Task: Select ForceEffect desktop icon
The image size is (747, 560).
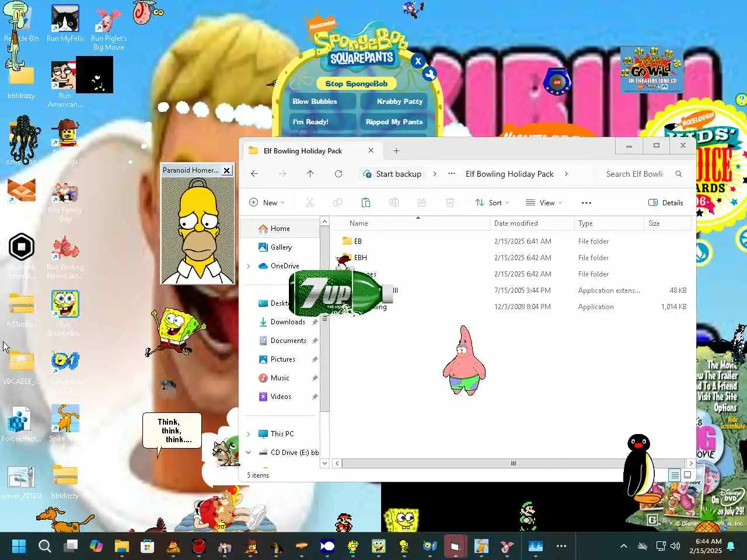Action: click(21, 425)
